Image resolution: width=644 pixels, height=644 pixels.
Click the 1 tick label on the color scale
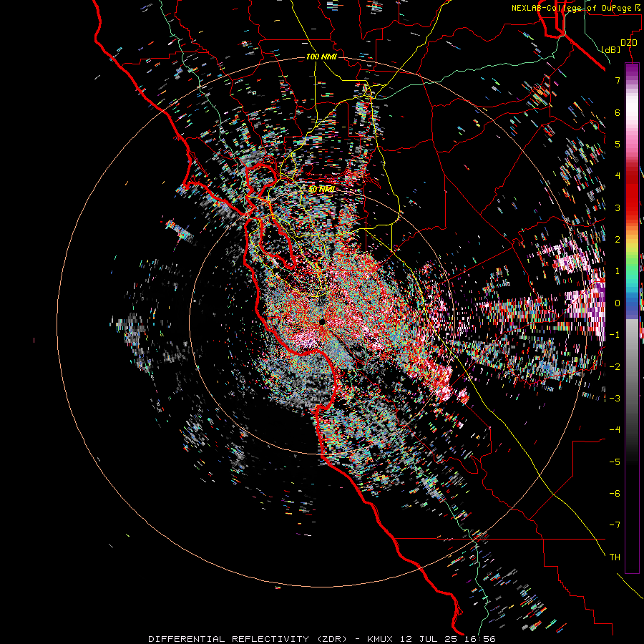tap(618, 271)
